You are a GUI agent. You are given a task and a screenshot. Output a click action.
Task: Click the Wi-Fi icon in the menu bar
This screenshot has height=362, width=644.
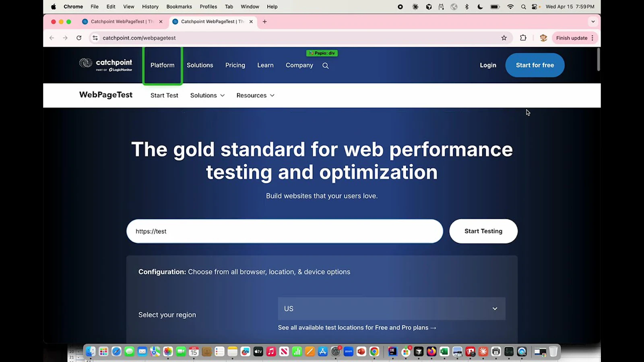click(510, 6)
